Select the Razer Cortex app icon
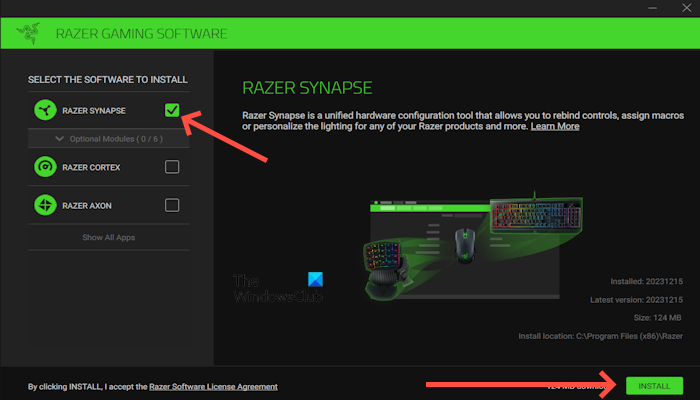 (45, 167)
